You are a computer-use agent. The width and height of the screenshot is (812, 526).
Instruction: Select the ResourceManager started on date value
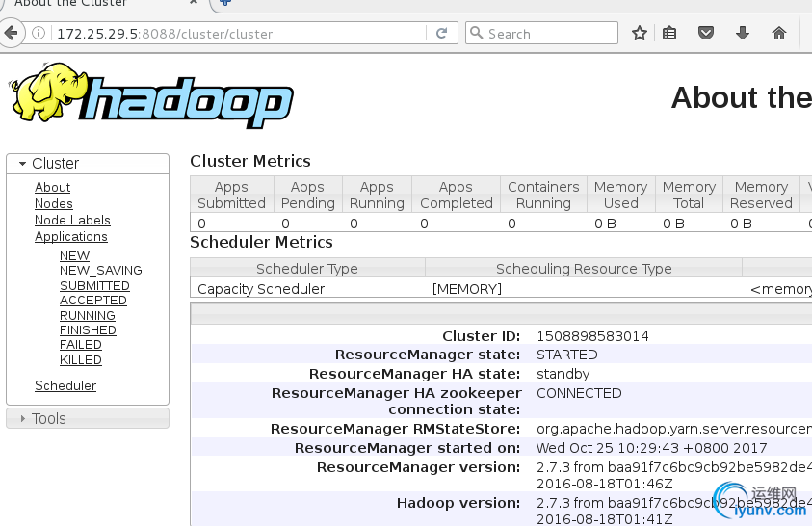651,448
